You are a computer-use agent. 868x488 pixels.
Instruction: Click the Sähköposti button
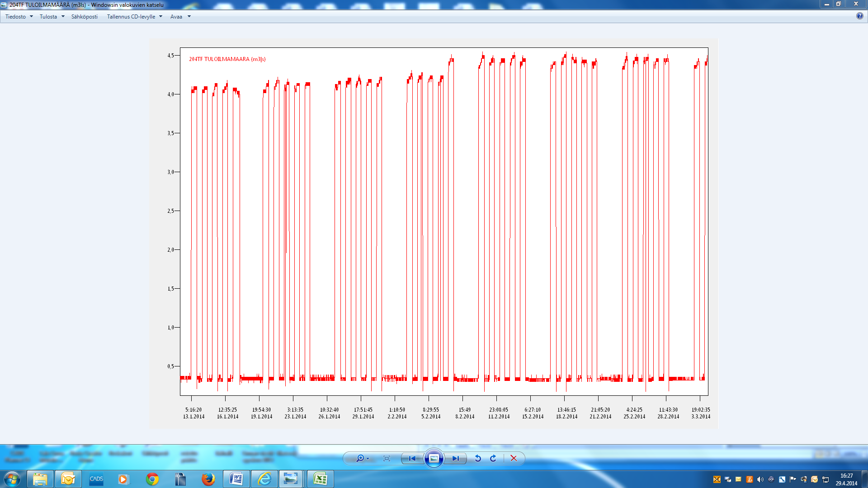[x=85, y=17]
